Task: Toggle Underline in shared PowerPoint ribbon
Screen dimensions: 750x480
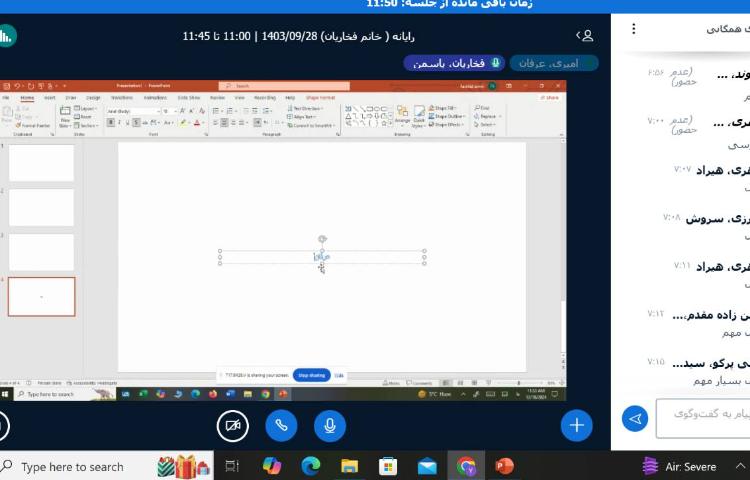Action: pyautogui.click(x=128, y=123)
